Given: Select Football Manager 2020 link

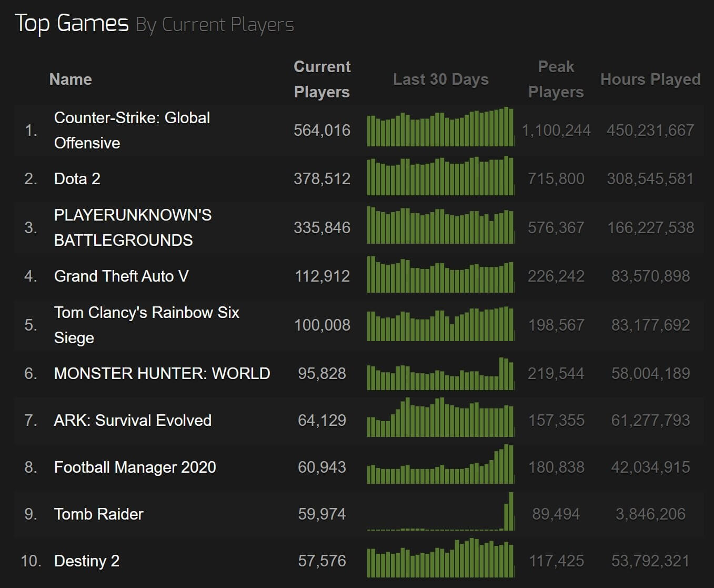Looking at the screenshot, I should (x=135, y=467).
